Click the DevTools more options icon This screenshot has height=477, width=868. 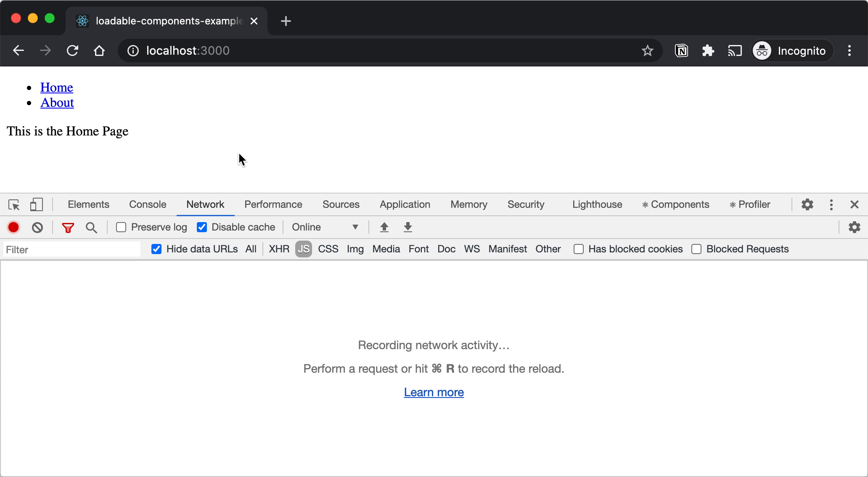pos(831,204)
